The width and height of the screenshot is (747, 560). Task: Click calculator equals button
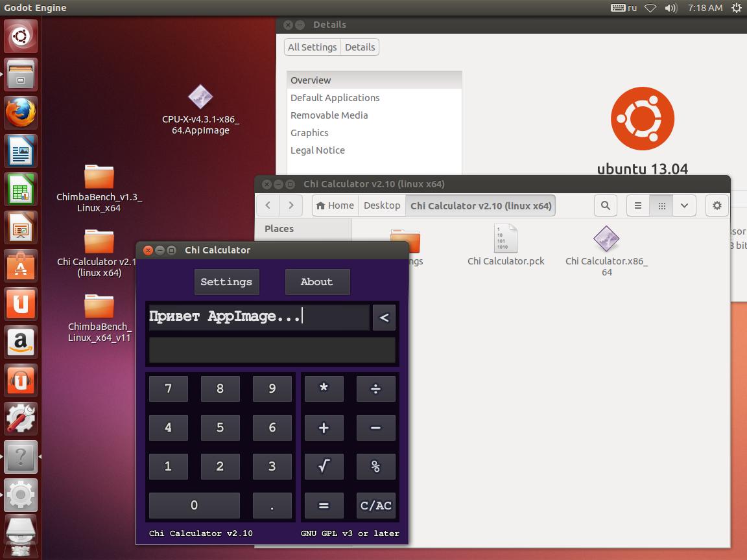click(x=324, y=506)
